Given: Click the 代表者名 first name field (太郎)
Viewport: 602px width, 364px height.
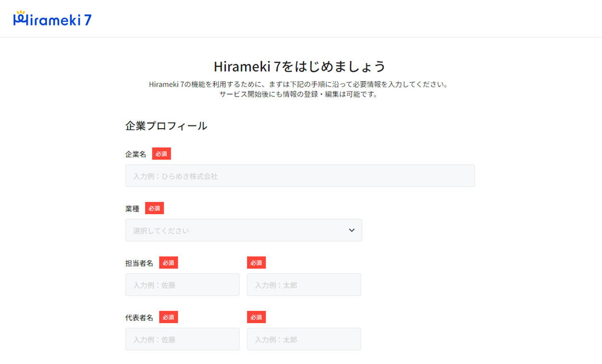Looking at the screenshot, I should point(304,339).
